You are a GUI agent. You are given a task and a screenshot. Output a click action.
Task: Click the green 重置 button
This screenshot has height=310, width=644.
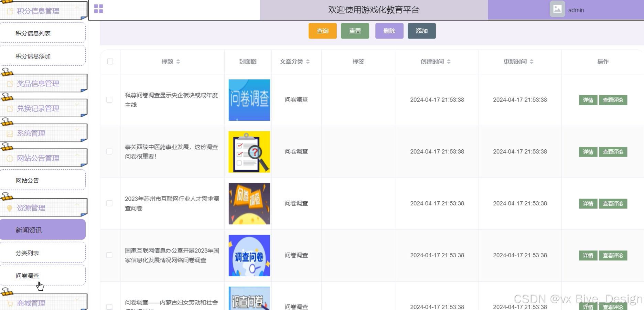[355, 31]
